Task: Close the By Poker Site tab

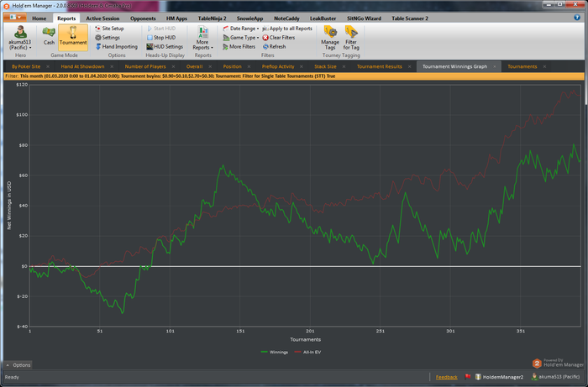Action: [48, 66]
